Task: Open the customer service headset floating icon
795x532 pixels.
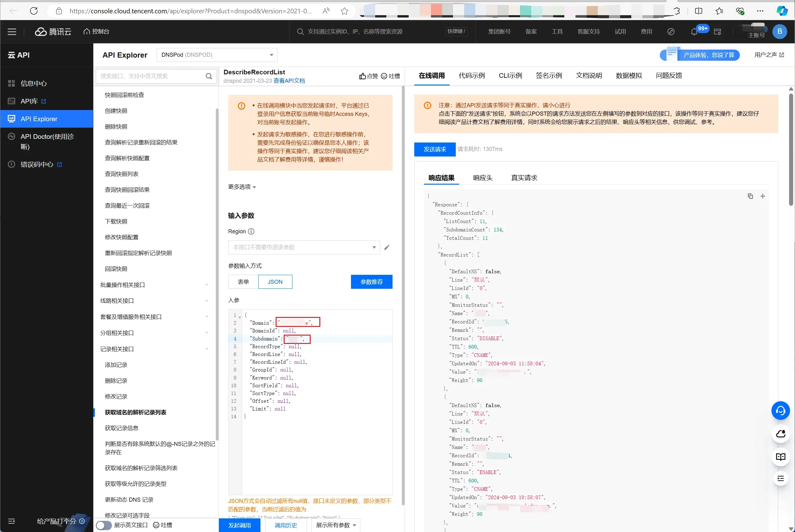Action: [780, 411]
